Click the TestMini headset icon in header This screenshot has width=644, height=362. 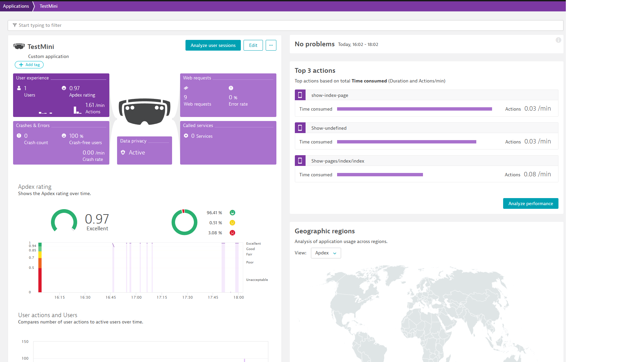pos(19,46)
